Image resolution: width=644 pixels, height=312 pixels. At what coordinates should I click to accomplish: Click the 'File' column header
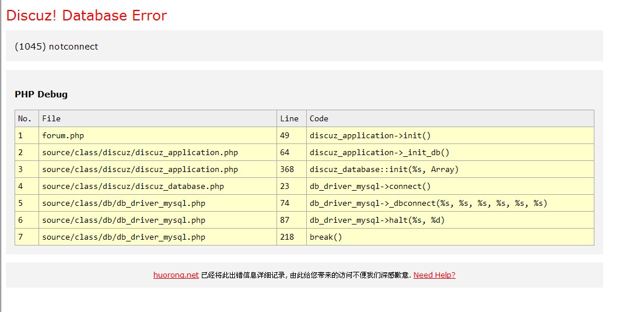coord(157,118)
